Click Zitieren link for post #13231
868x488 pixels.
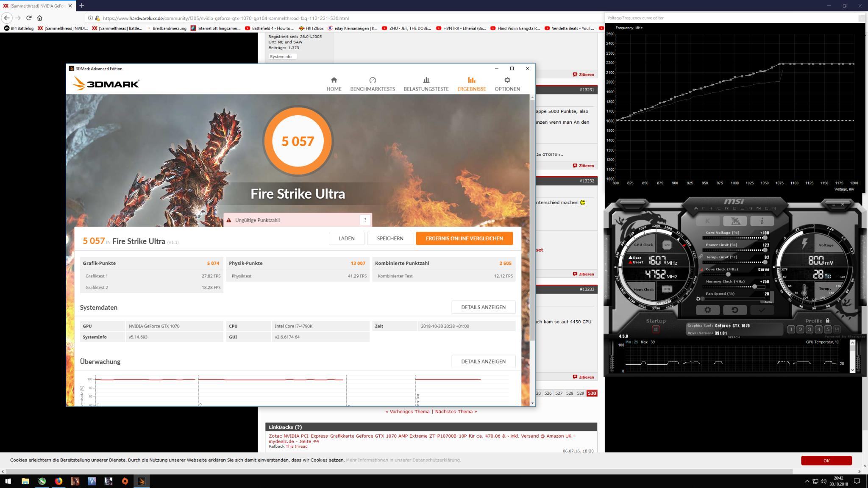click(x=583, y=166)
